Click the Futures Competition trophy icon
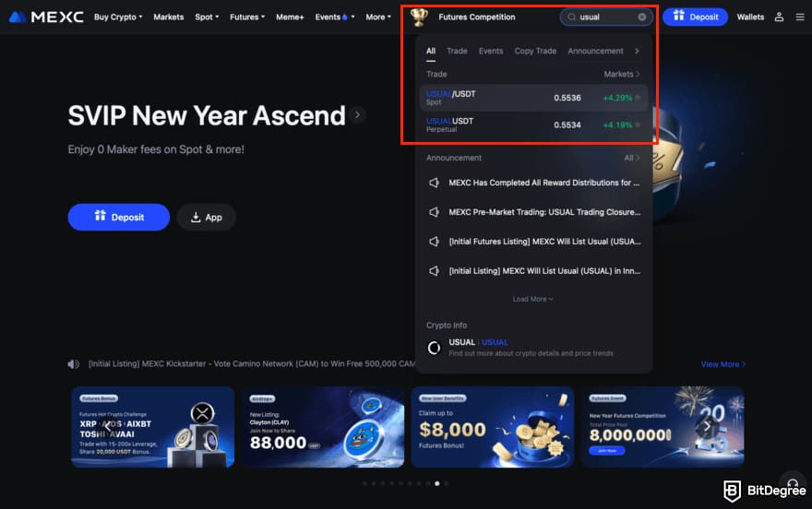This screenshot has height=509, width=812. (419, 17)
